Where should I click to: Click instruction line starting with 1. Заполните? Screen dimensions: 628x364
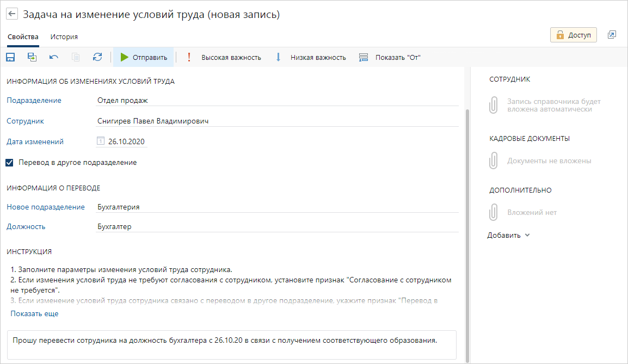(121, 269)
